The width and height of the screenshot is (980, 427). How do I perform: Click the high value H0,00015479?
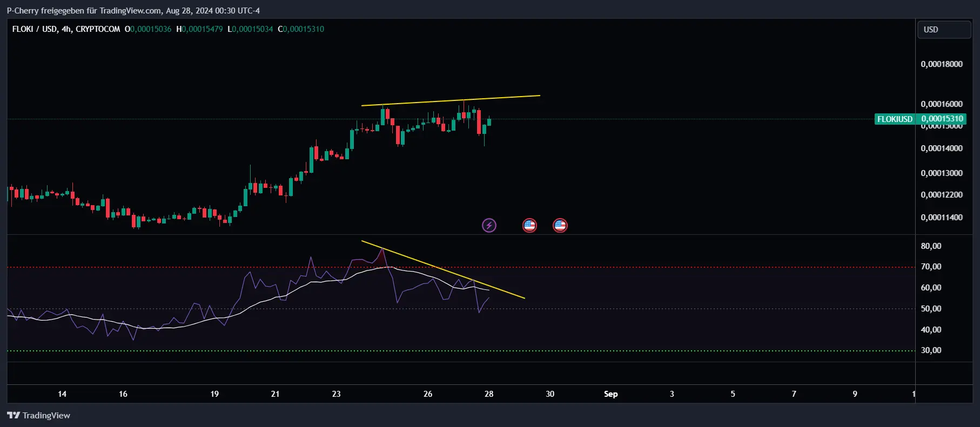coord(199,29)
